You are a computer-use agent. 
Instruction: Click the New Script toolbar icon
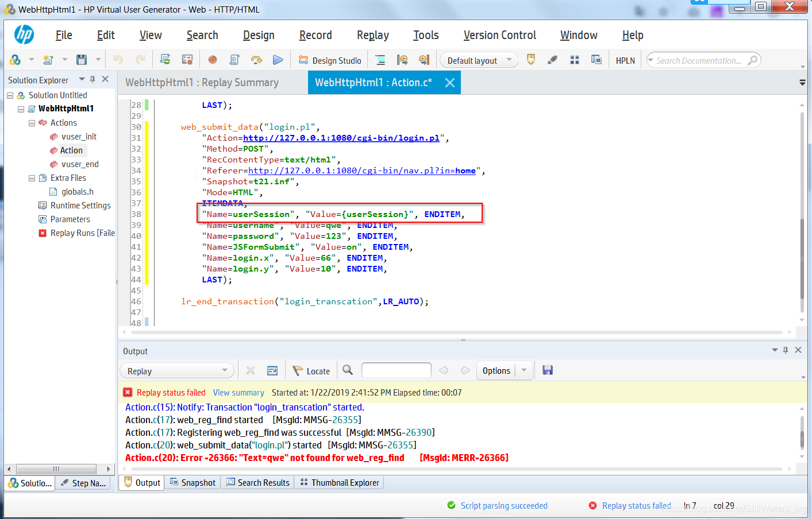pyautogui.click(x=48, y=60)
